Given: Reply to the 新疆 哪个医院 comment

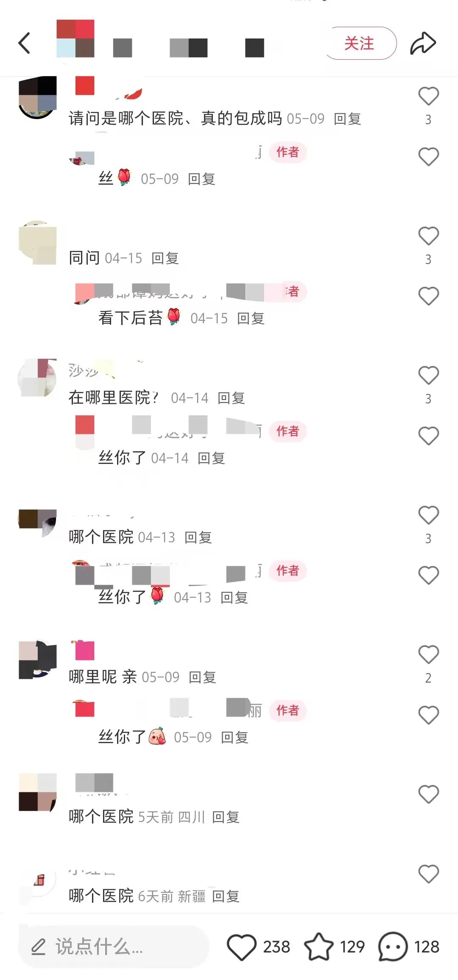Looking at the screenshot, I should [x=226, y=897].
